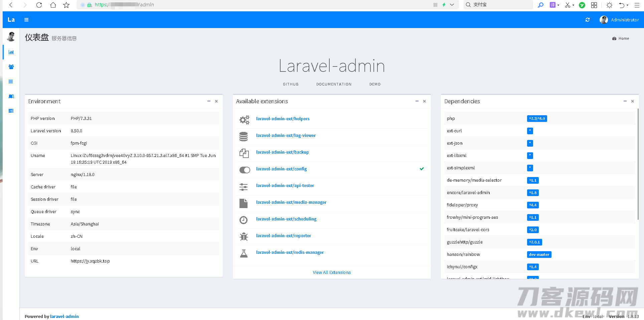This screenshot has width=644, height=320.
Task: Go to Home breadcrumb
Action: pyautogui.click(x=621, y=38)
